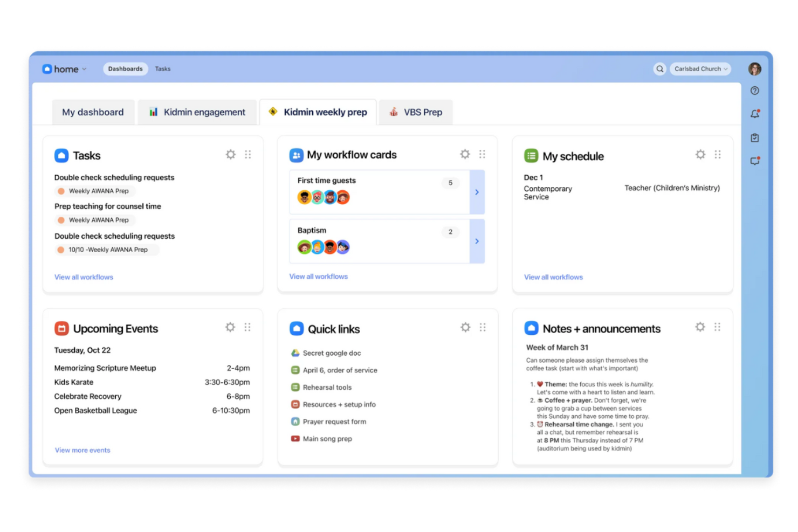Expand the First time guests workflow card

point(477,192)
